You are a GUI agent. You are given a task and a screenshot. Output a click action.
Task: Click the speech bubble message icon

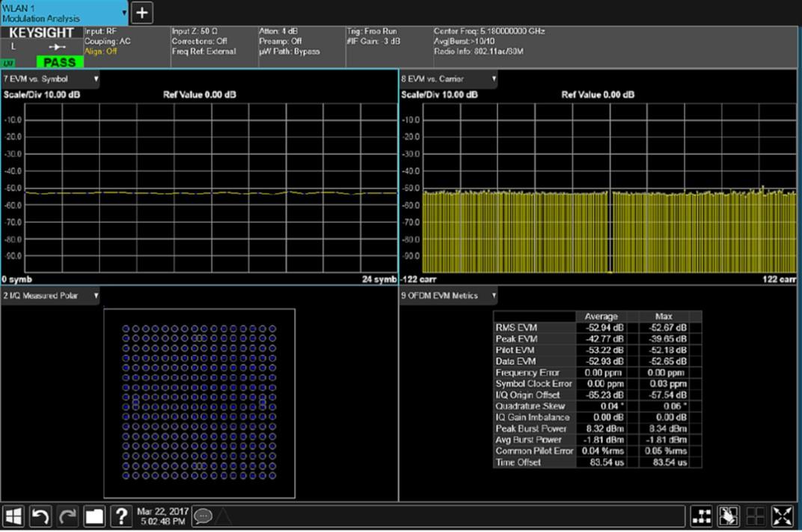[x=203, y=516]
